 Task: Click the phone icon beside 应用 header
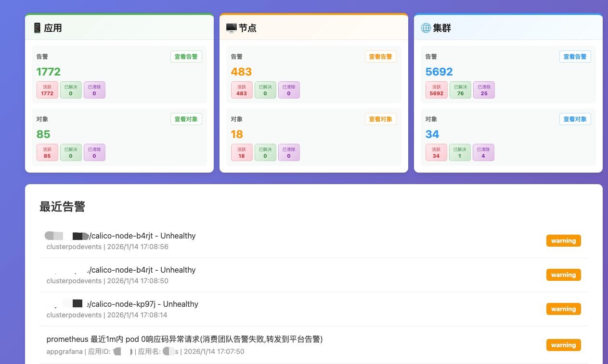37,28
